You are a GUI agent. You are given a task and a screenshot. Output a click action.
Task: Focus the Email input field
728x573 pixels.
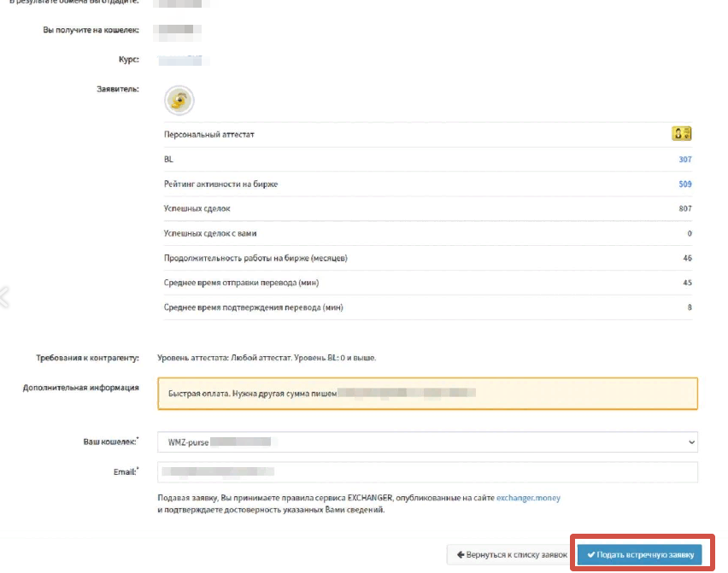427,471
